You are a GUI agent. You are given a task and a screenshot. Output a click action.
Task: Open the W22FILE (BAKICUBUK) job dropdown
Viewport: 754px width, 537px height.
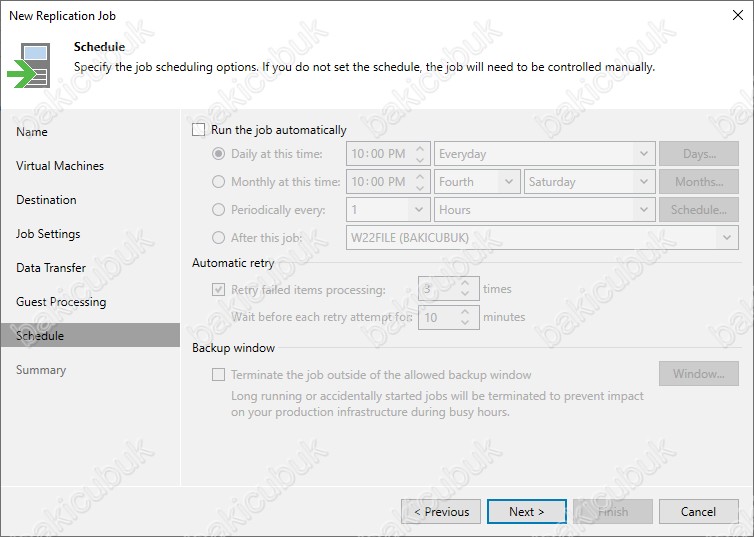[x=542, y=237]
